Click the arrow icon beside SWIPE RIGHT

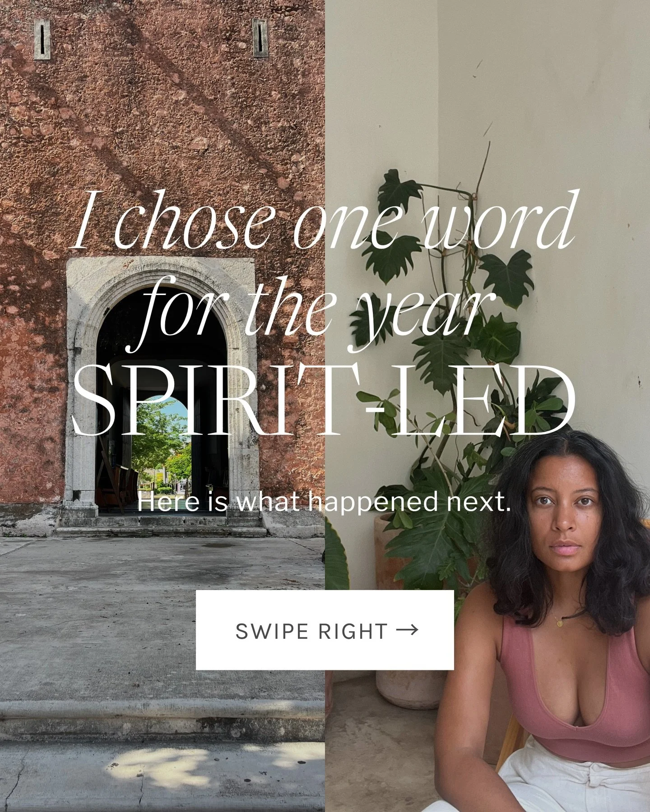pyautogui.click(x=407, y=629)
